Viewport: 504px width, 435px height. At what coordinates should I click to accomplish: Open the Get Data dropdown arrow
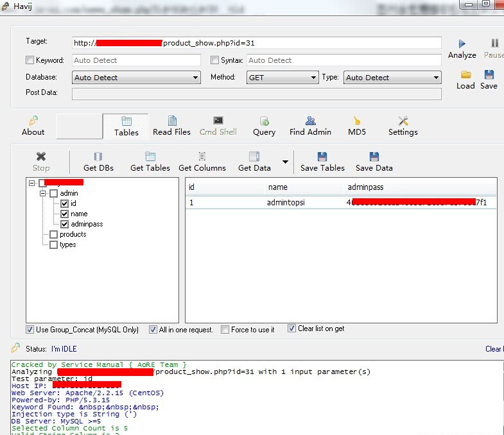pos(285,162)
